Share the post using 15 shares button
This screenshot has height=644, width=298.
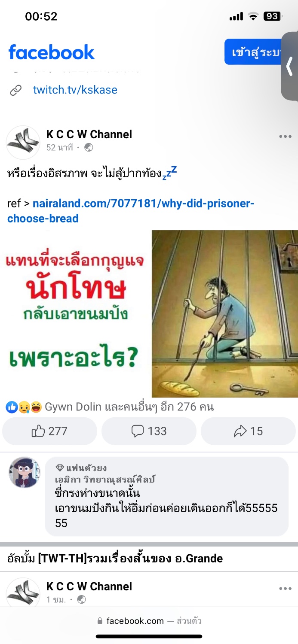(x=248, y=431)
